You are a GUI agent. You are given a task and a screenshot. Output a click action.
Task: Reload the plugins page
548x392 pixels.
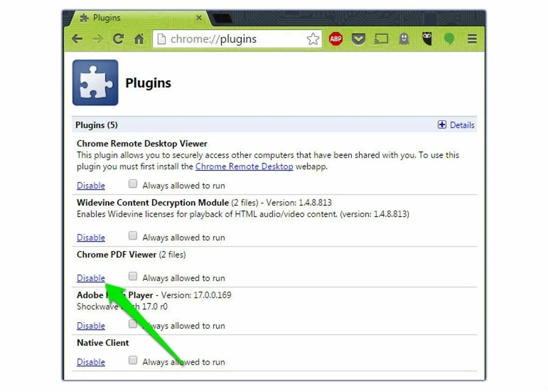coord(118,39)
